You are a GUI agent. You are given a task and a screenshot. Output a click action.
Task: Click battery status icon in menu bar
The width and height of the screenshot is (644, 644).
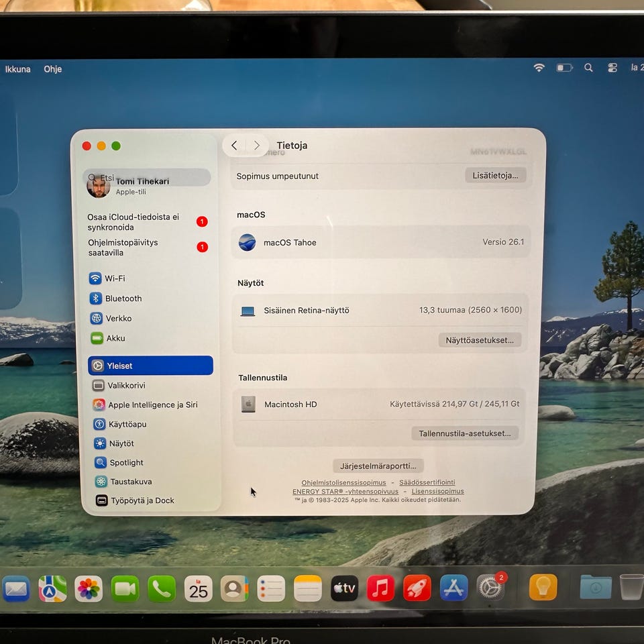[564, 68]
